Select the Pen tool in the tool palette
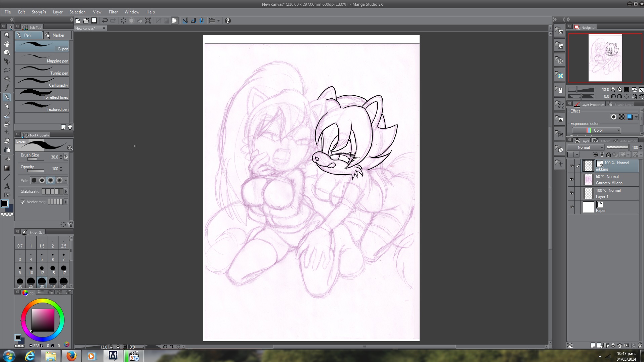Viewport: 644px width, 362px height. tap(7, 97)
